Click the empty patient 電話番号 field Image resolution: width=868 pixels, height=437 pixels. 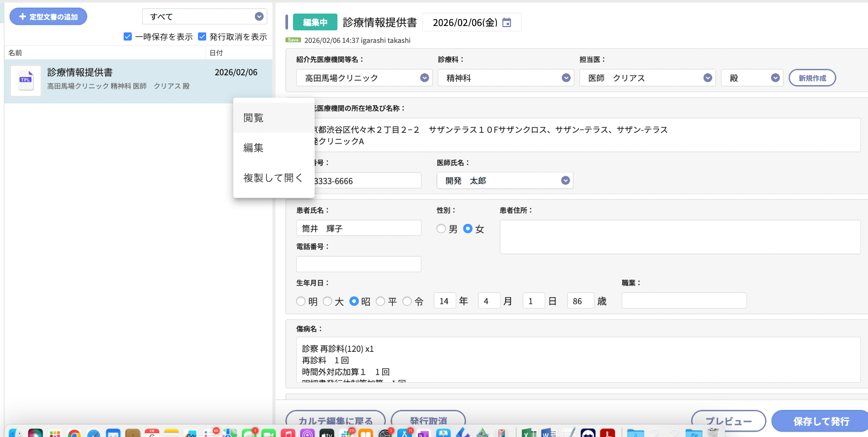tap(359, 264)
